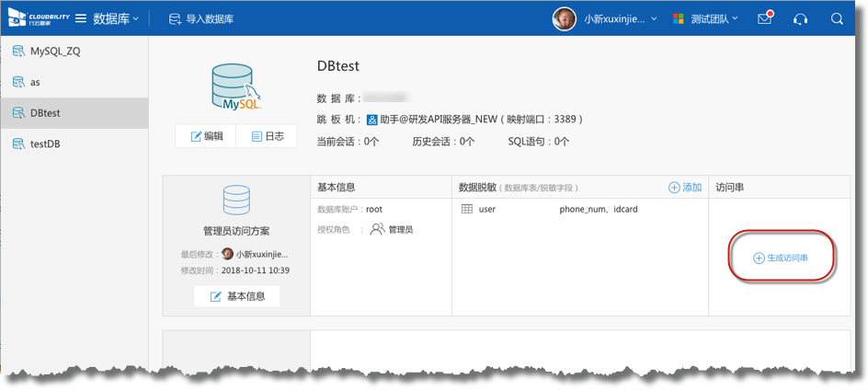
Task: Click database account value root
Action: 374,210
